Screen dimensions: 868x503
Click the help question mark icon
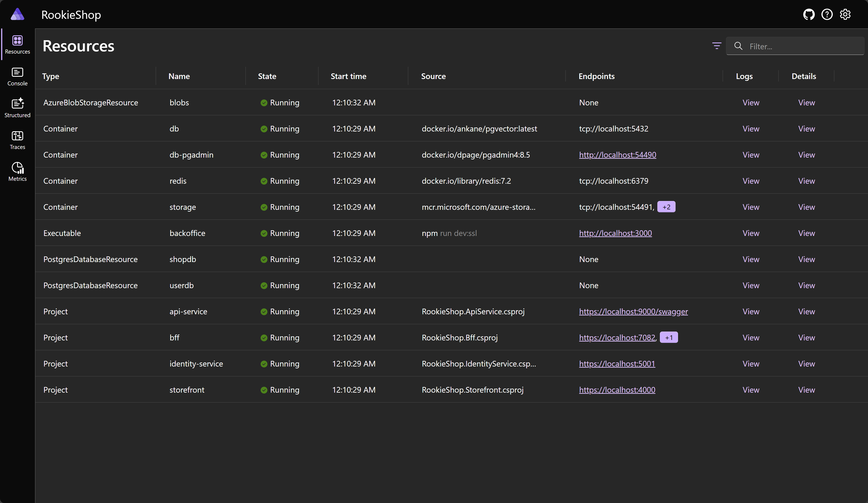pos(827,15)
